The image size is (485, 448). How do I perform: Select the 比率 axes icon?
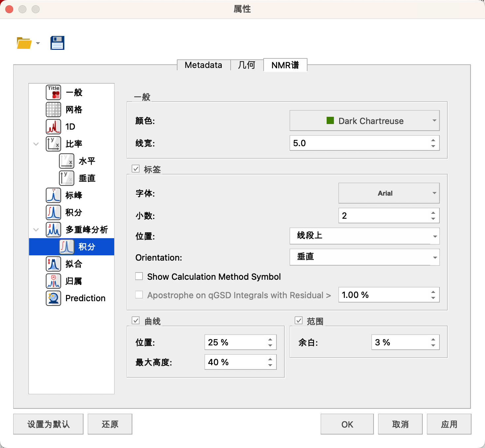[x=53, y=144]
